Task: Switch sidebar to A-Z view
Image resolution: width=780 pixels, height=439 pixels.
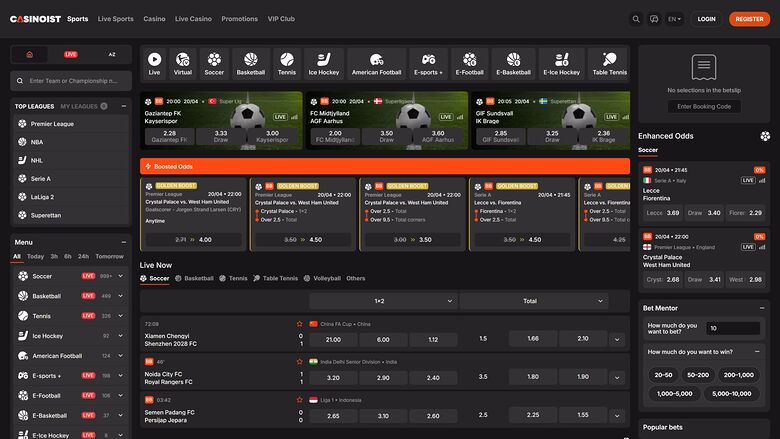Action: click(112, 54)
